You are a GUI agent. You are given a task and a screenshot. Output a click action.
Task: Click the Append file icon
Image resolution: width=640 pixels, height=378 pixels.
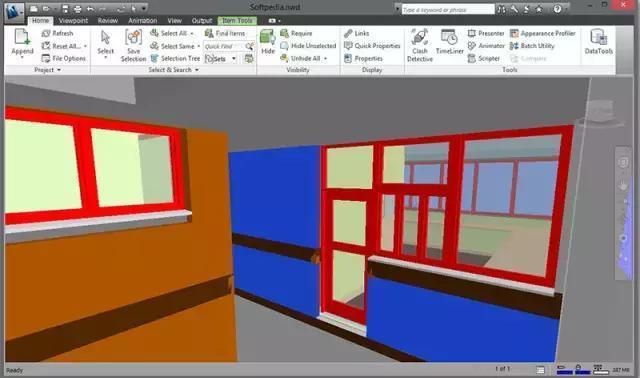pyautogui.click(x=22, y=37)
